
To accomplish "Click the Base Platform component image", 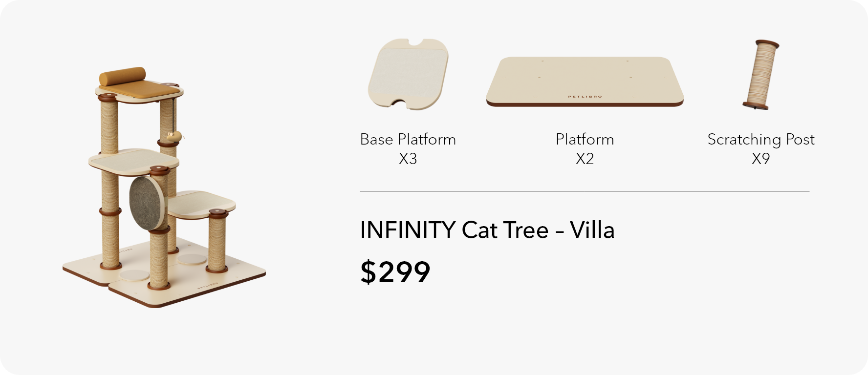I will click(408, 74).
